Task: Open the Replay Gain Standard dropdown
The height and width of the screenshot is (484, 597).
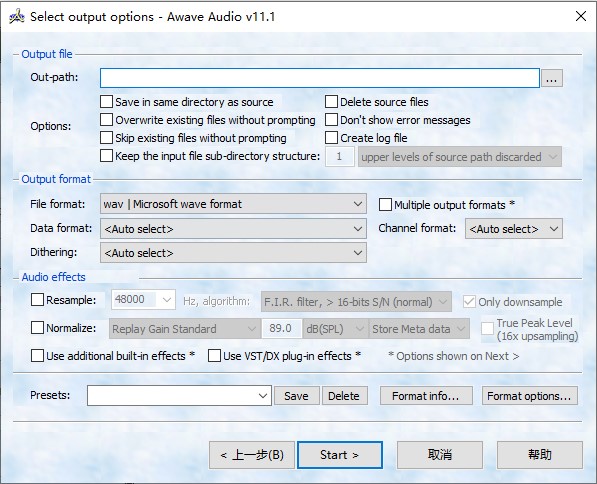Action: 185,329
